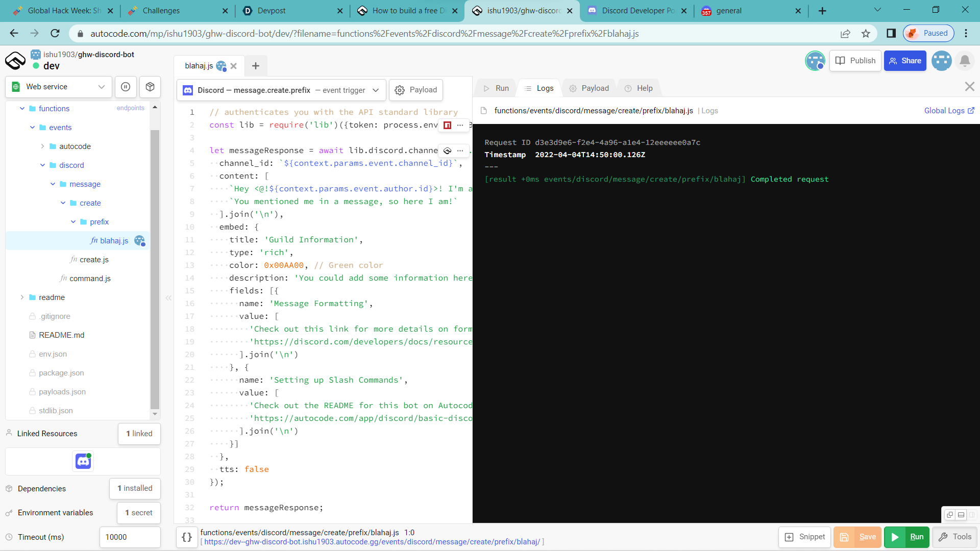Open the Web service type dropdown
980x551 pixels.
pos(102,87)
